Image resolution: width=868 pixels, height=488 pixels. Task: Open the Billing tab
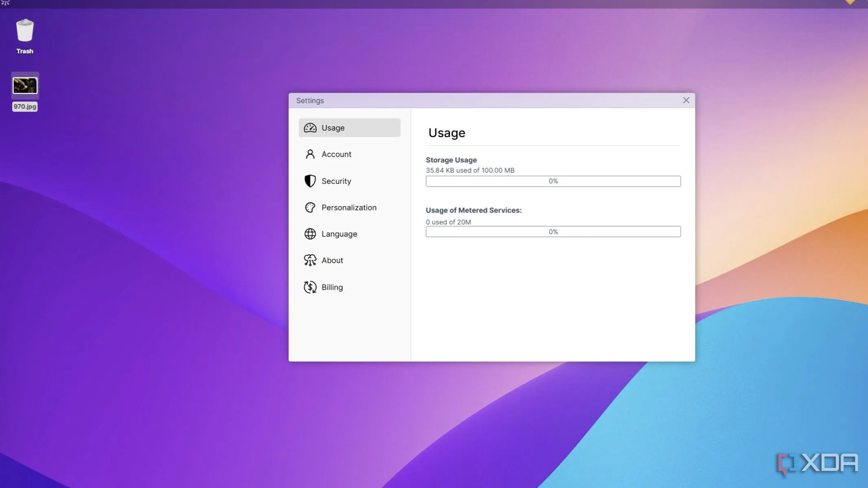350,287
